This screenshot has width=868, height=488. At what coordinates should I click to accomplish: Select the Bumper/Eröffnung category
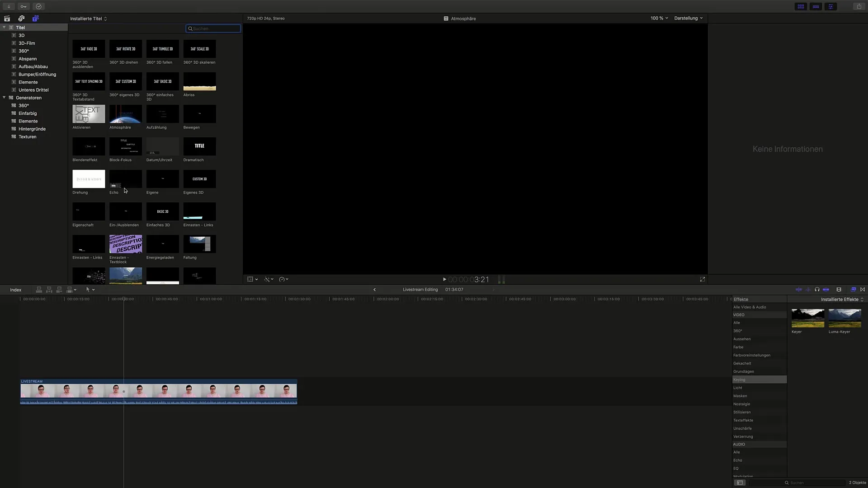[37, 75]
